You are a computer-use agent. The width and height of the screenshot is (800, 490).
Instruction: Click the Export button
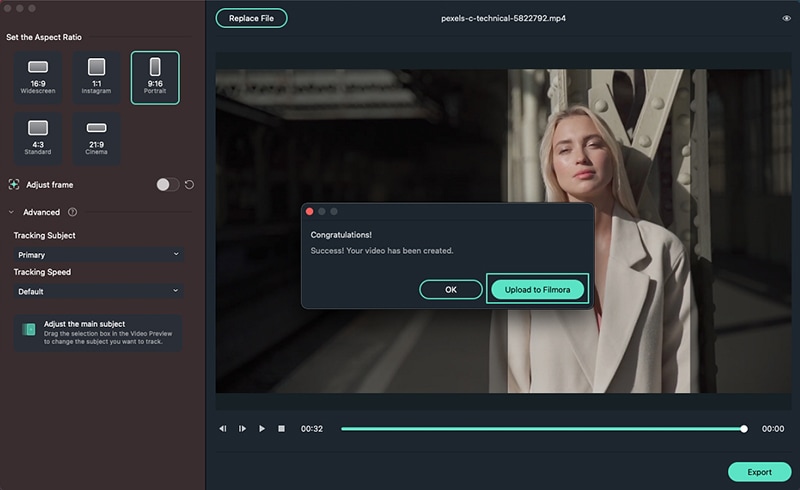[759, 472]
